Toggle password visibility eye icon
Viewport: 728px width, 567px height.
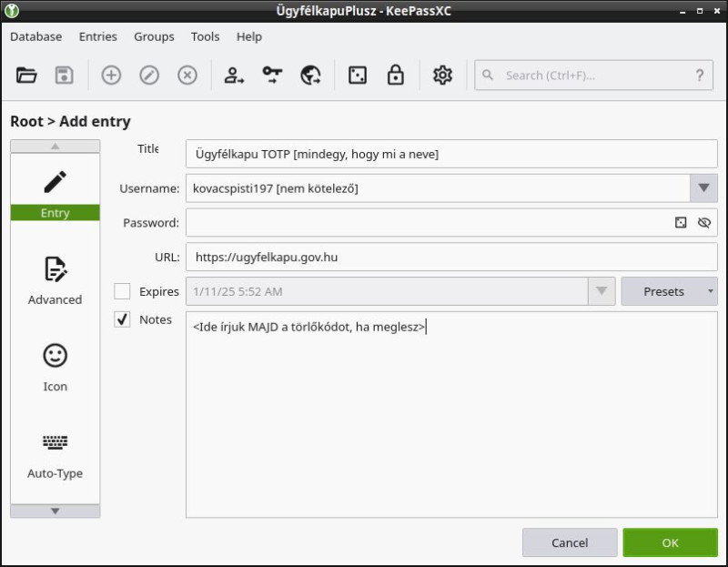pyautogui.click(x=703, y=222)
